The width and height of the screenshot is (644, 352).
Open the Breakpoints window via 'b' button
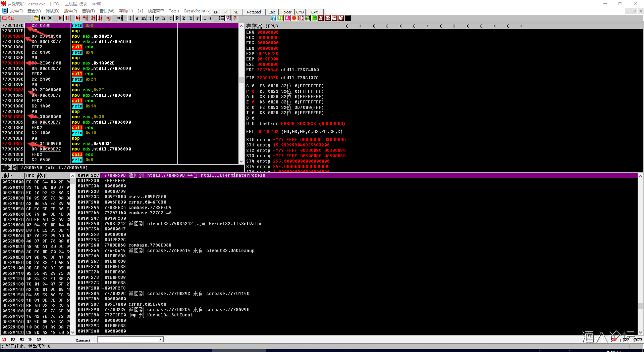(191, 18)
